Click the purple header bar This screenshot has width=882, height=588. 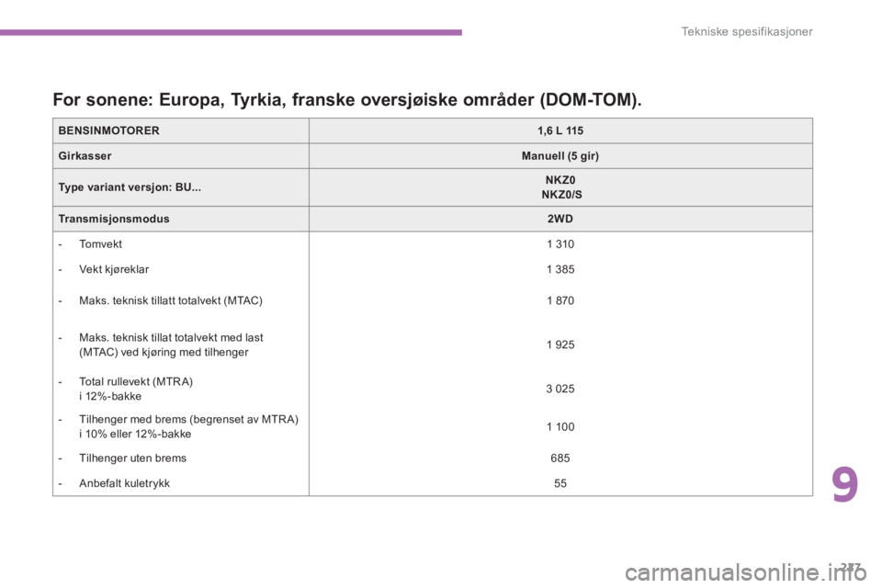pos(231,32)
